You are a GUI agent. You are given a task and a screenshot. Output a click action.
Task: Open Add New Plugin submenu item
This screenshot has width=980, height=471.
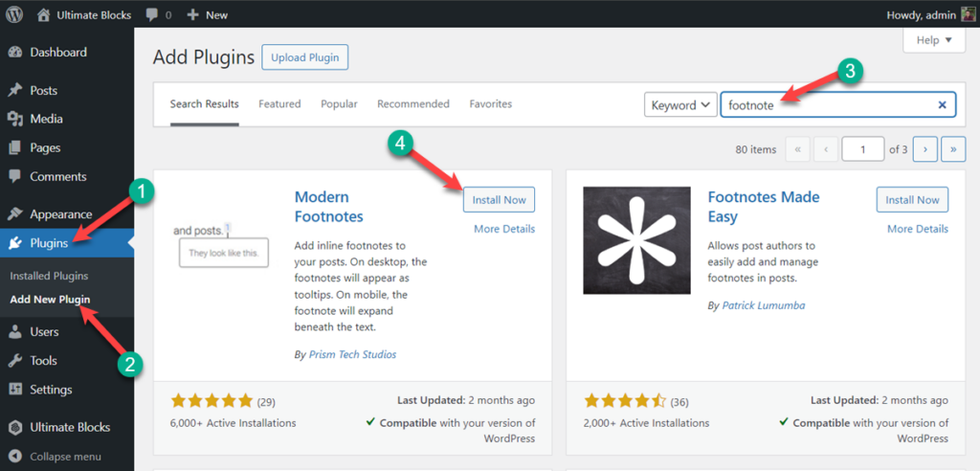pyautogui.click(x=50, y=299)
